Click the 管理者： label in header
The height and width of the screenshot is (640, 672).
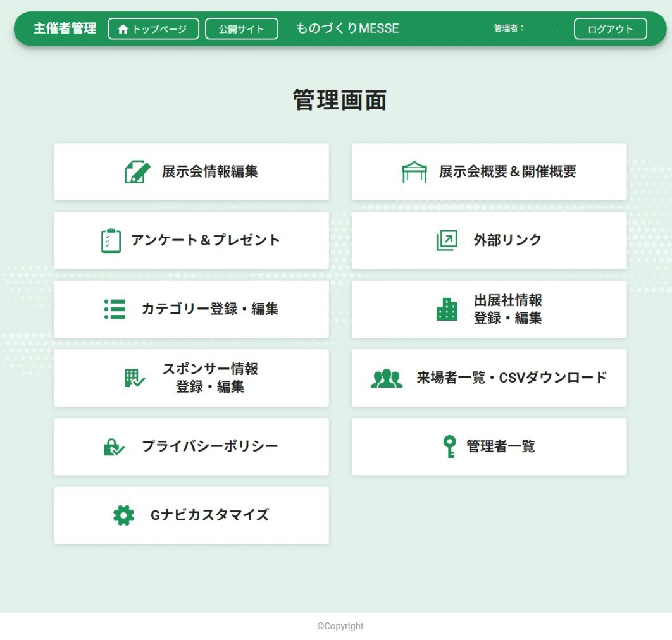[509, 28]
